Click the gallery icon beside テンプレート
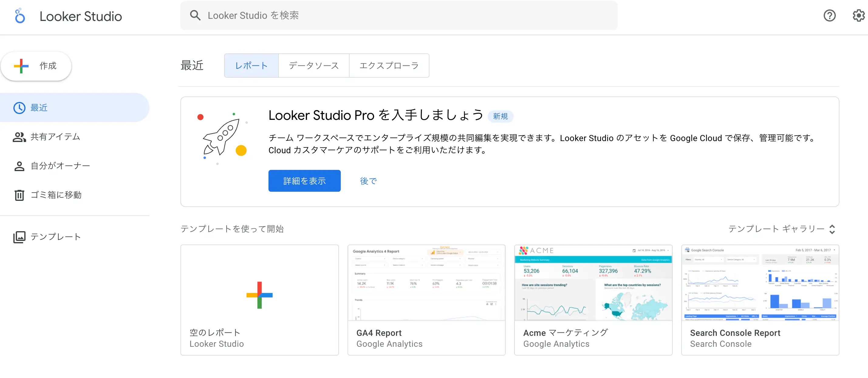Viewport: 868px width, 378px height. coord(19,237)
